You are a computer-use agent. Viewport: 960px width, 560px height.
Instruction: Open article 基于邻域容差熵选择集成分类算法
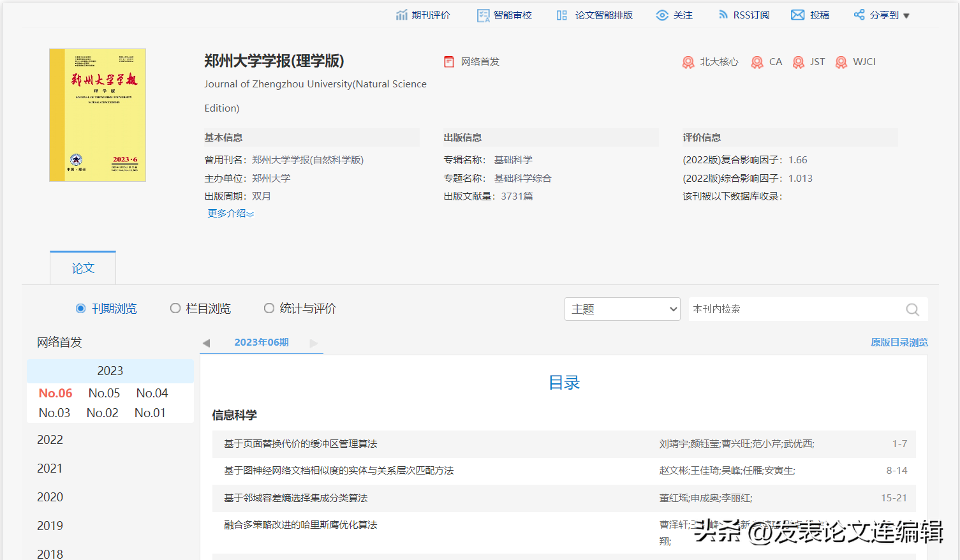pyautogui.click(x=295, y=498)
